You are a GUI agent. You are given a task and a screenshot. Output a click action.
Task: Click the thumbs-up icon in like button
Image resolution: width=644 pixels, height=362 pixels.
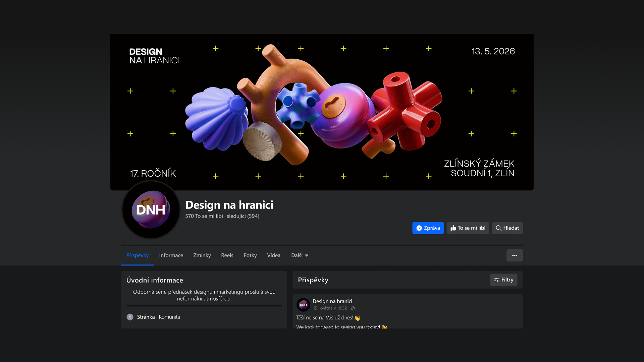click(x=453, y=228)
